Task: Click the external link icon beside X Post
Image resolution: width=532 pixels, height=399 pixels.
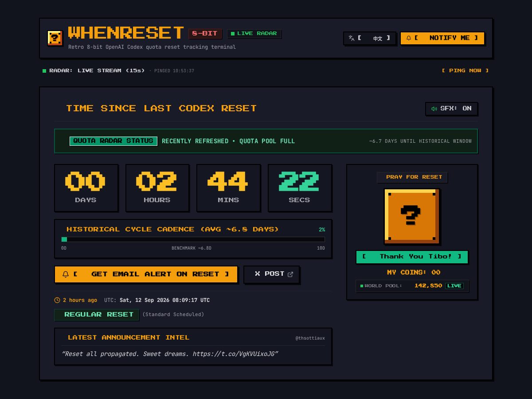Action: coord(290,274)
